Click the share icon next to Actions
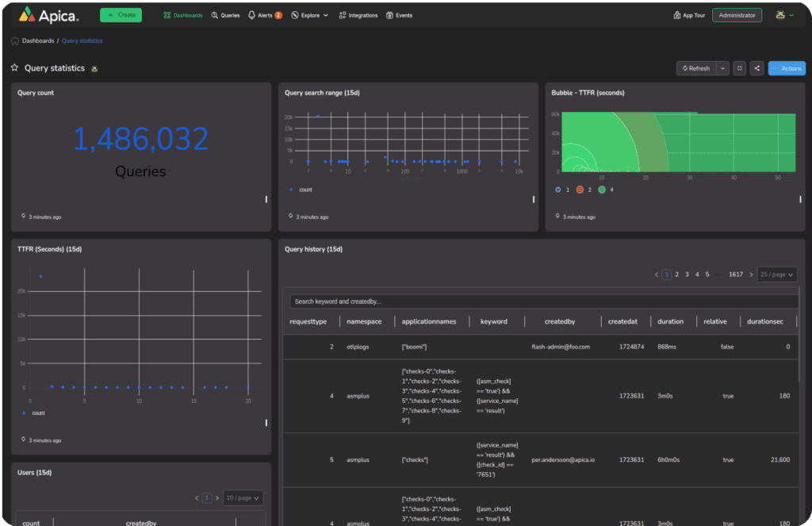This screenshot has height=526, width=812. coord(756,68)
